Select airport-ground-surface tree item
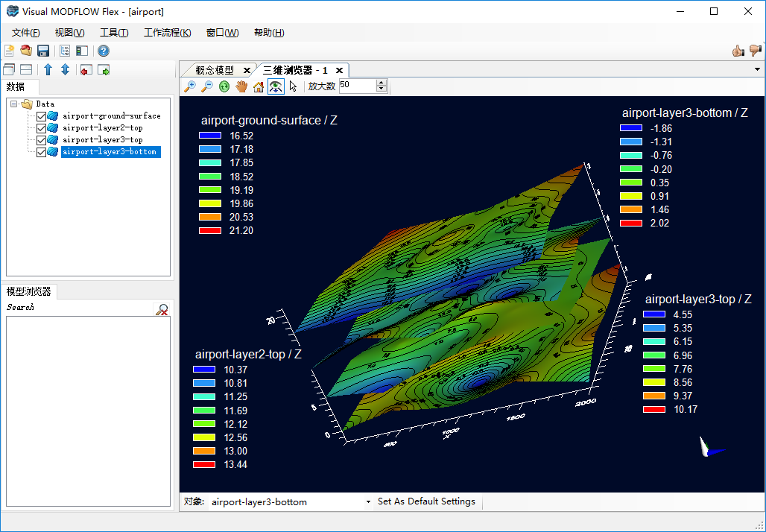Viewport: 766px width, 532px height. (111, 116)
